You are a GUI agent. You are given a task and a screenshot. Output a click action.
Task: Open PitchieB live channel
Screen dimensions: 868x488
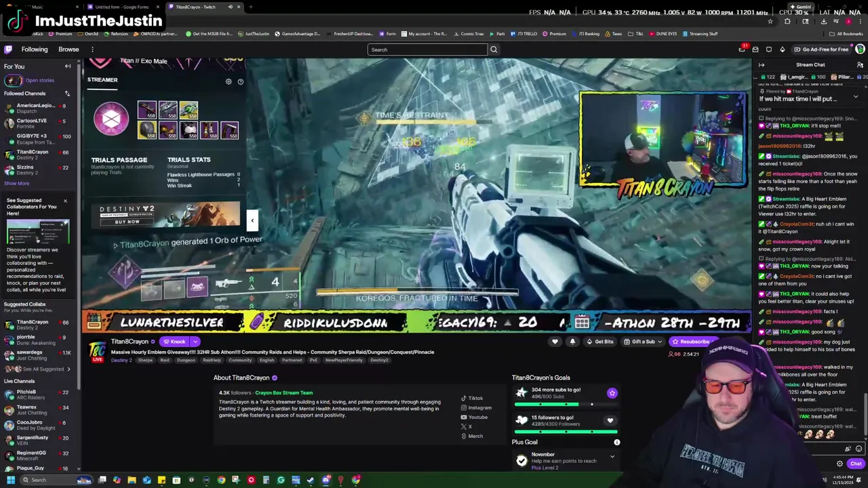tap(37, 395)
